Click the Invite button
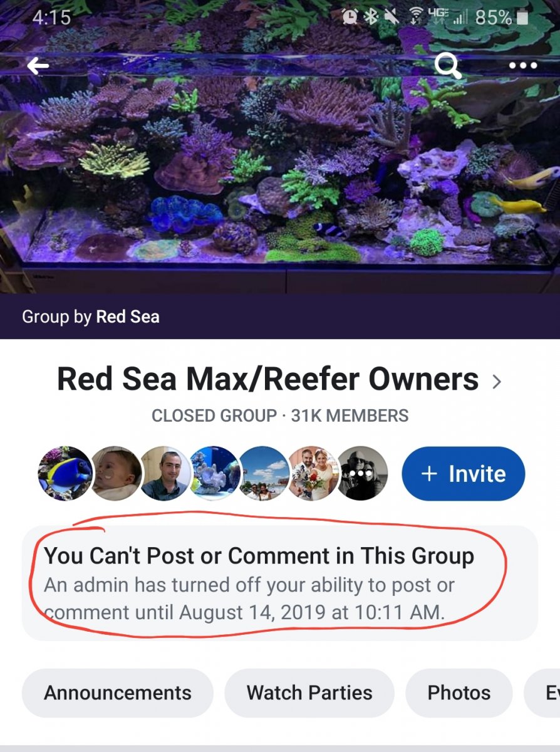Viewport: 560px width, 752px height. click(464, 474)
